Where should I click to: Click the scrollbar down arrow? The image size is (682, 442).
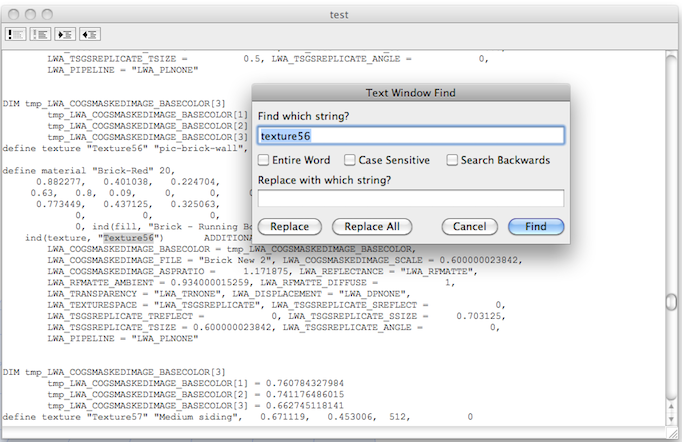(672, 419)
